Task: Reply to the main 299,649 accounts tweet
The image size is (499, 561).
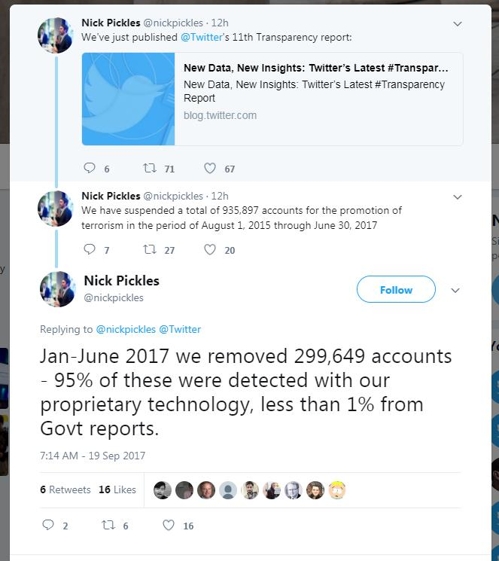Action: [48, 525]
